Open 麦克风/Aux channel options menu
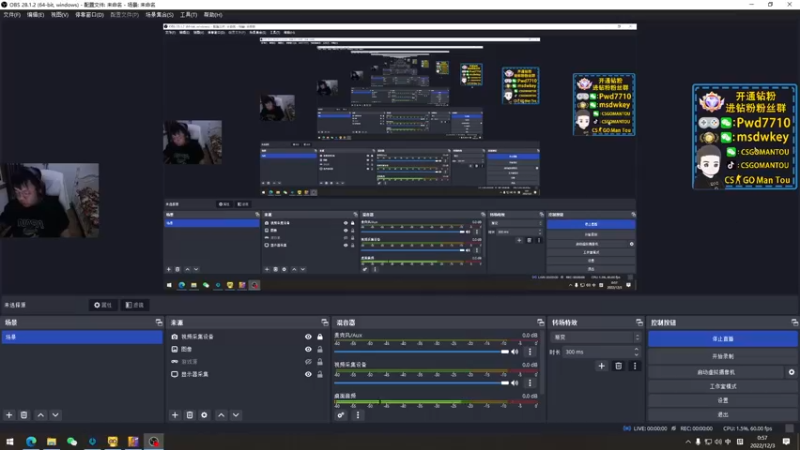Viewport: 800px width, 450px height. [530, 352]
